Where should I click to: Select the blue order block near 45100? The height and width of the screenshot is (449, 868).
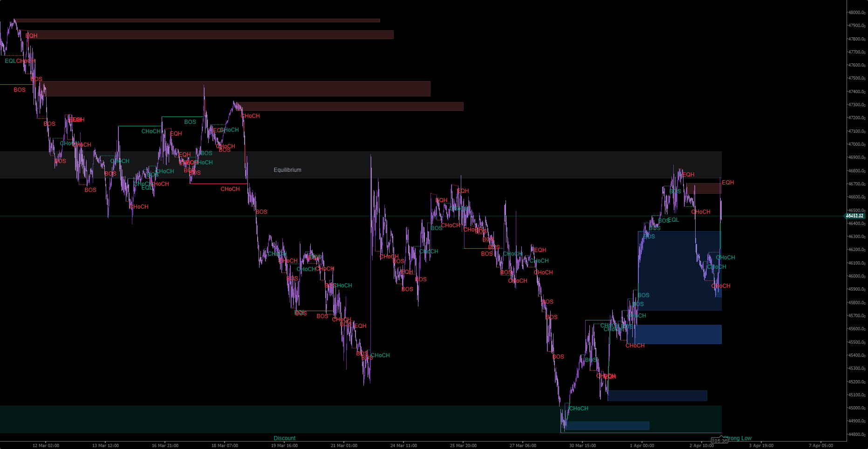click(x=657, y=395)
